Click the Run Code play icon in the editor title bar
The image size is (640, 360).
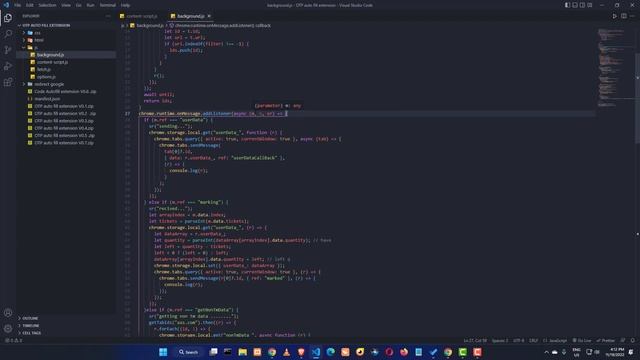(x=614, y=16)
